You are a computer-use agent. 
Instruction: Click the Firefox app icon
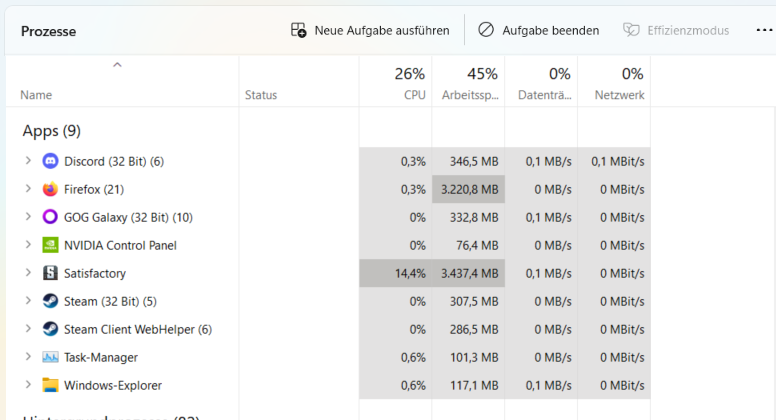pyautogui.click(x=50, y=189)
